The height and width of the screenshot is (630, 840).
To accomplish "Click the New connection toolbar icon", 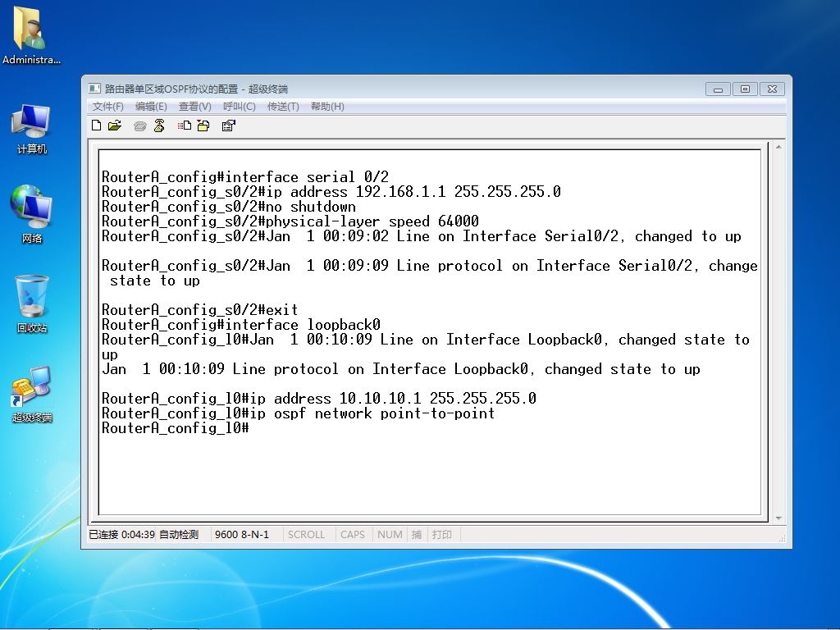I will [97, 126].
